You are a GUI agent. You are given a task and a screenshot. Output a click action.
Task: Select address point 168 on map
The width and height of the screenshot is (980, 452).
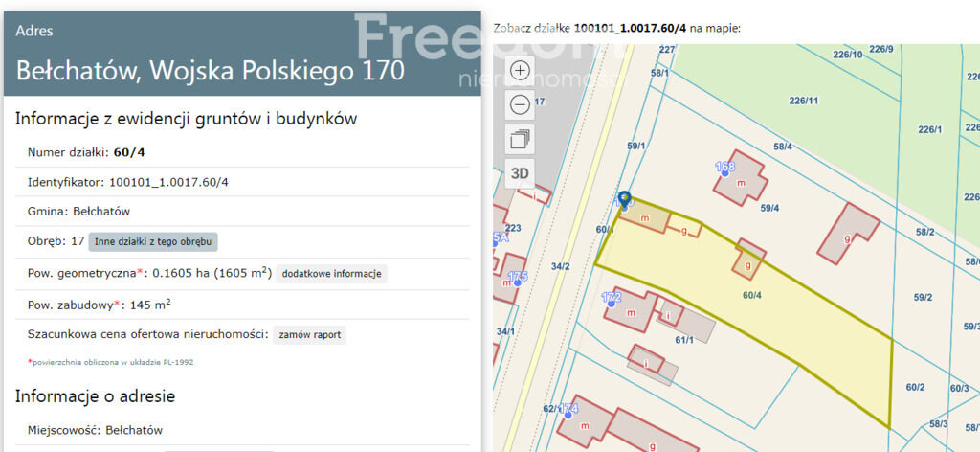click(724, 169)
